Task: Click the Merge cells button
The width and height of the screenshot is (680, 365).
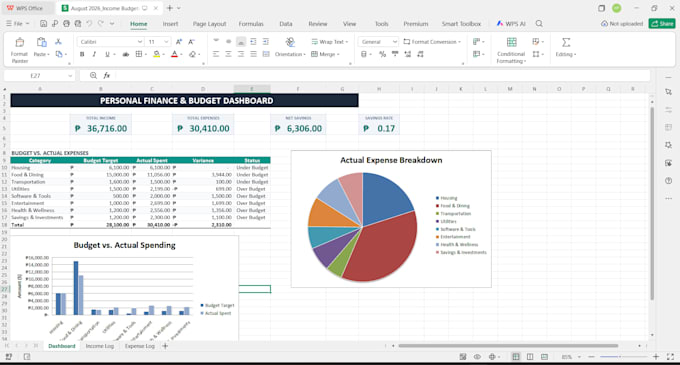Action: (x=325, y=54)
